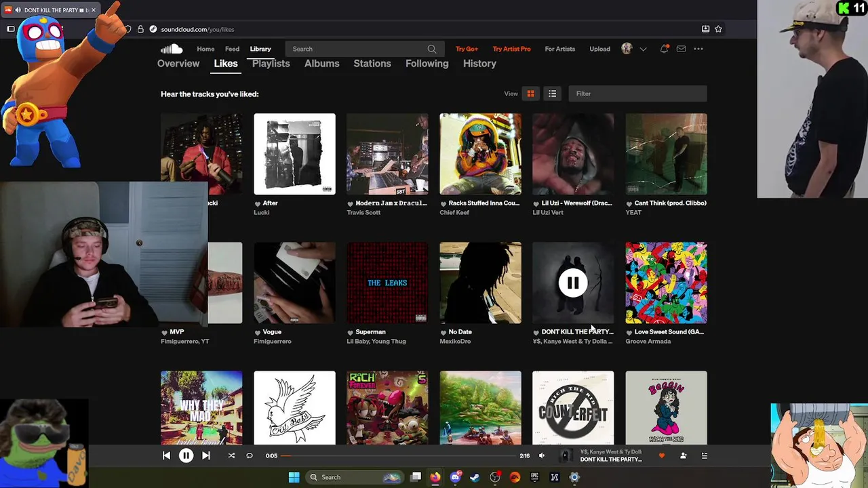The width and height of the screenshot is (868, 488).
Task: Open Task View in the taskbar
Action: (416, 477)
